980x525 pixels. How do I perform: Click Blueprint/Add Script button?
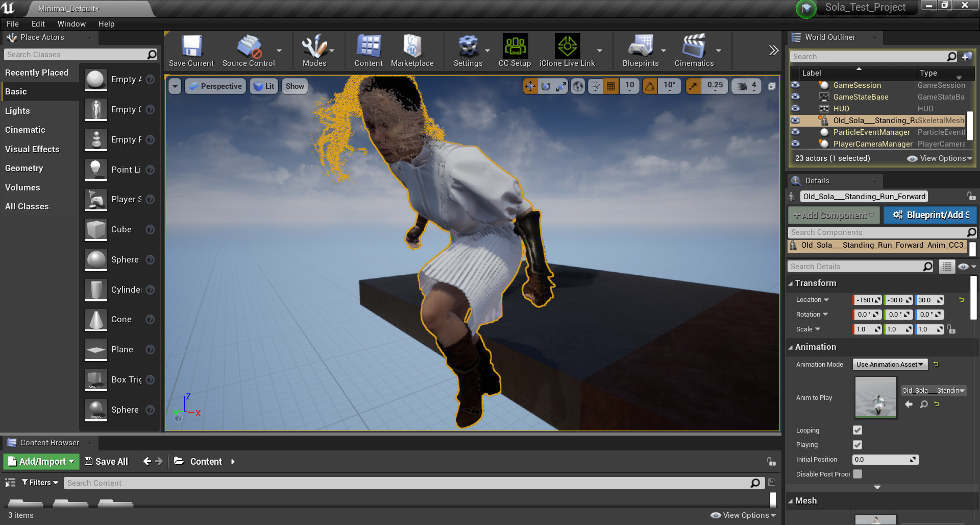click(930, 215)
